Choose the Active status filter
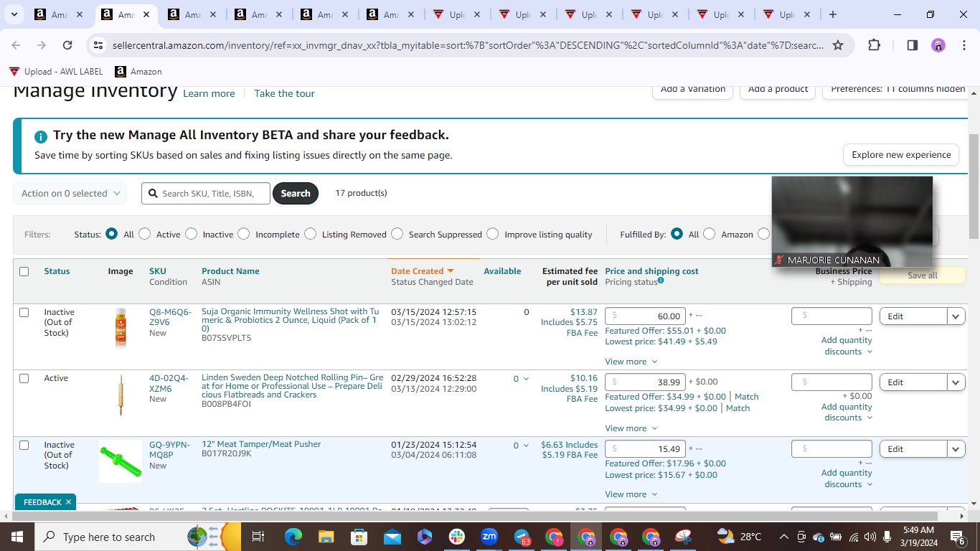Image resolution: width=980 pixels, height=551 pixels. coord(145,234)
